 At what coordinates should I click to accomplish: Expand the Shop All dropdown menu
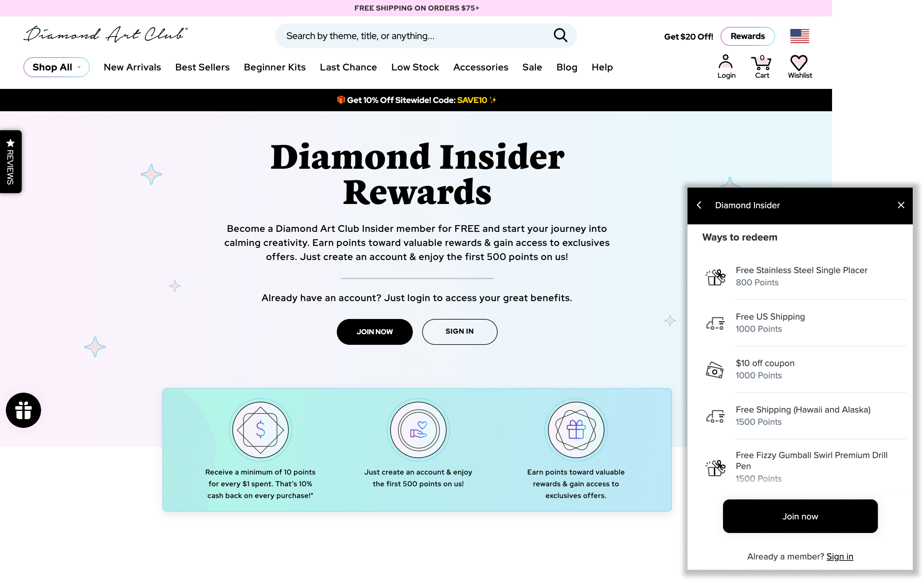(57, 67)
